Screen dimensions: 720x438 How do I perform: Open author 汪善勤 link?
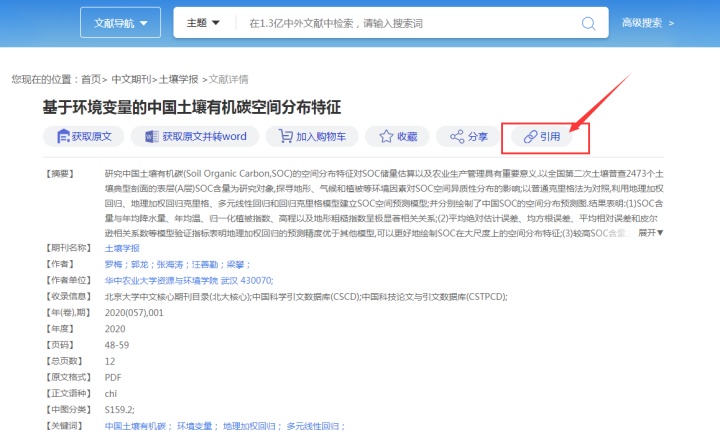pos(205,264)
